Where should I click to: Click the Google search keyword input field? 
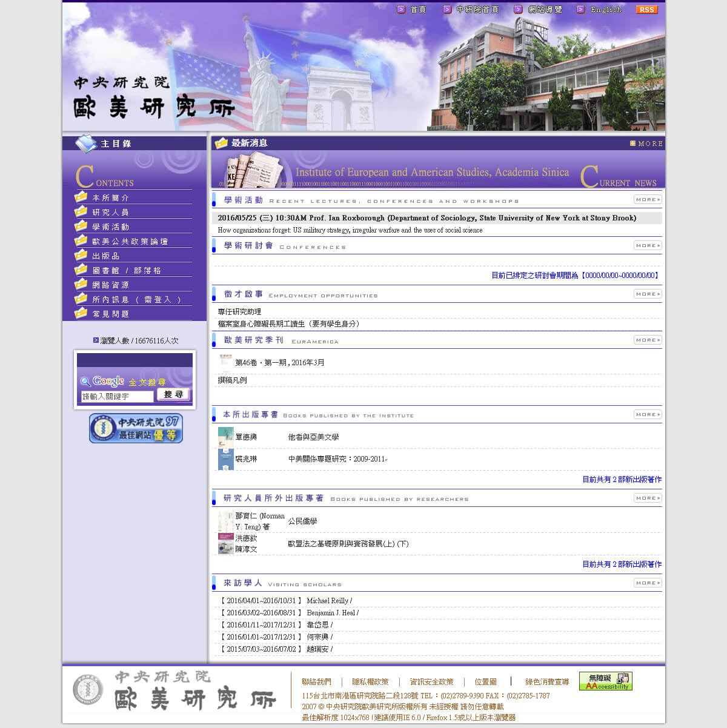[117, 396]
